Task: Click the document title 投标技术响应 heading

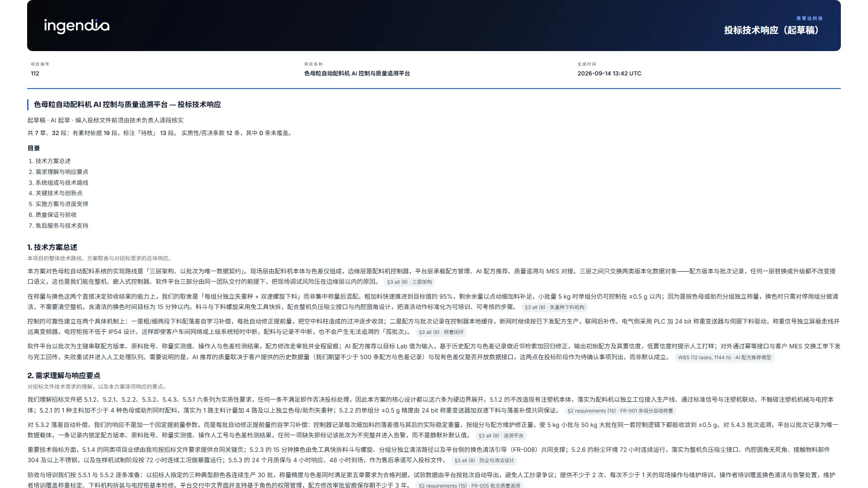Action: [127, 105]
